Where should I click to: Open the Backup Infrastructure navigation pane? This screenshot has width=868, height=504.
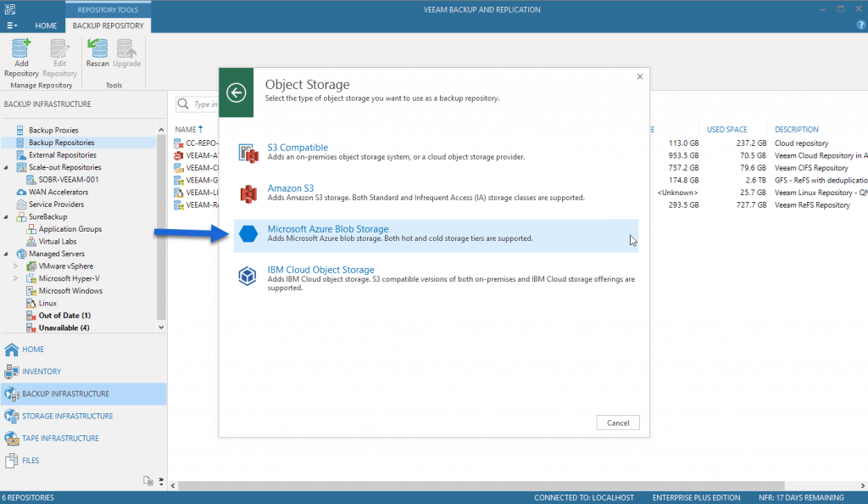[x=84, y=394]
